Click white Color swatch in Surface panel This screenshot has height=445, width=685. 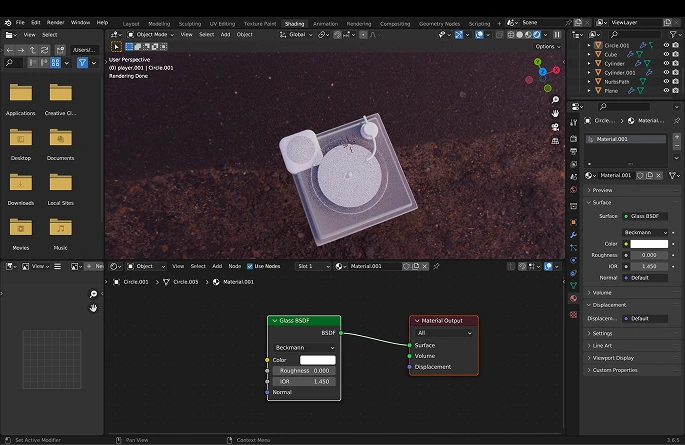tap(649, 244)
